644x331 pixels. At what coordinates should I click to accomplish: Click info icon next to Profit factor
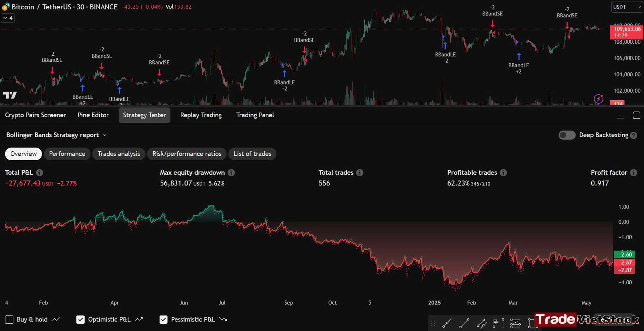click(634, 173)
